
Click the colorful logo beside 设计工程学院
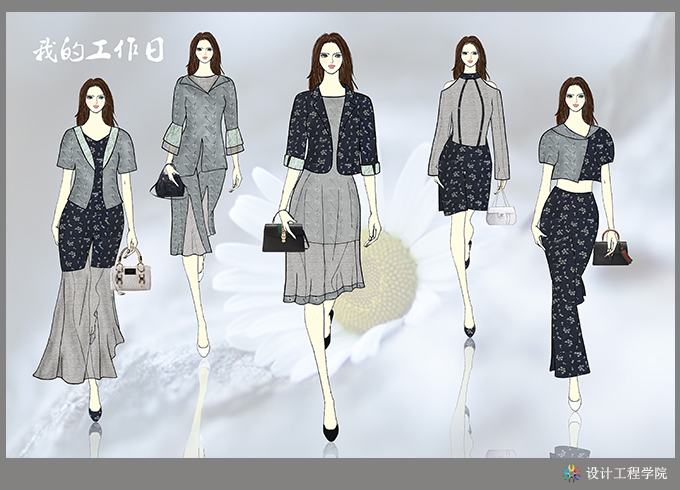pyautogui.click(x=572, y=473)
